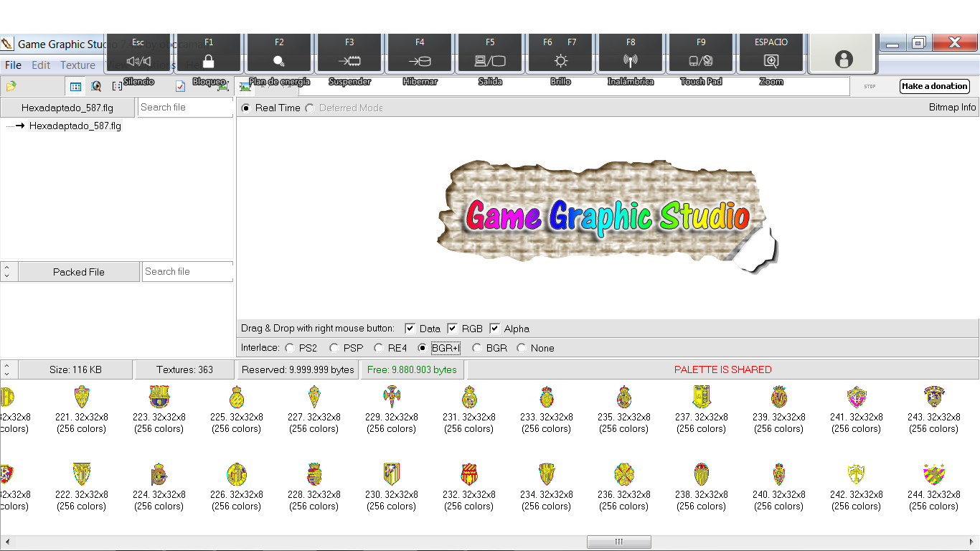The image size is (980, 551).
Task: Select texture thumbnail 236
Action: (624, 474)
